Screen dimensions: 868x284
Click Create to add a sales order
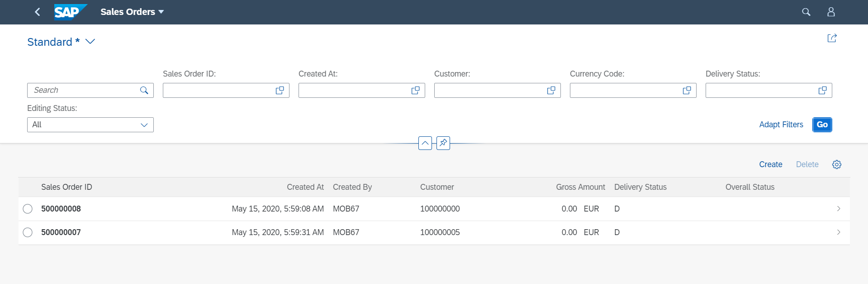771,164
